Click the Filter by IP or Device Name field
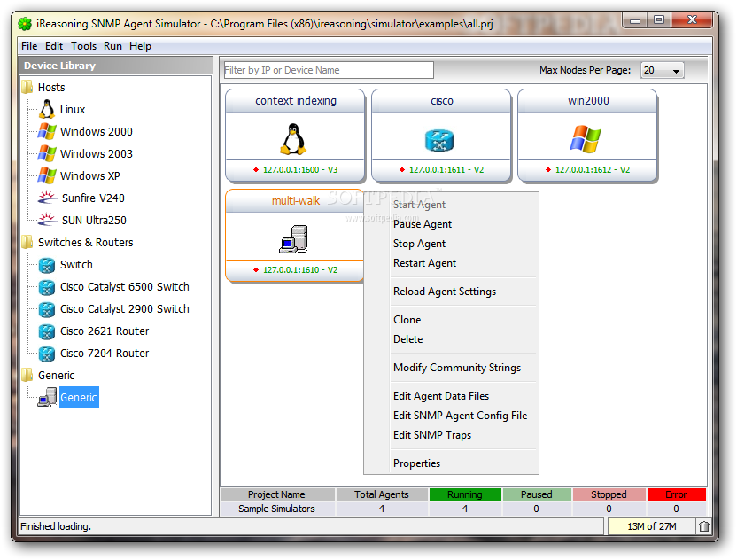The height and width of the screenshot is (560, 737). [x=329, y=70]
